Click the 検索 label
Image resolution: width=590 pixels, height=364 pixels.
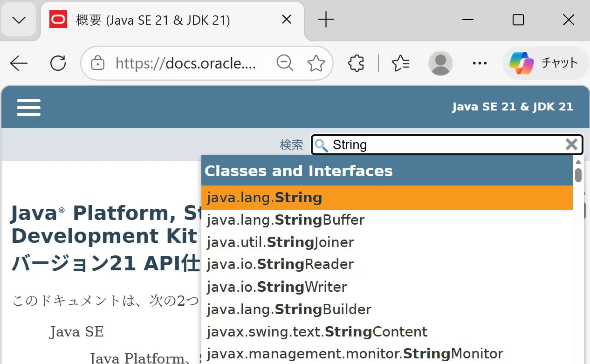tap(291, 145)
